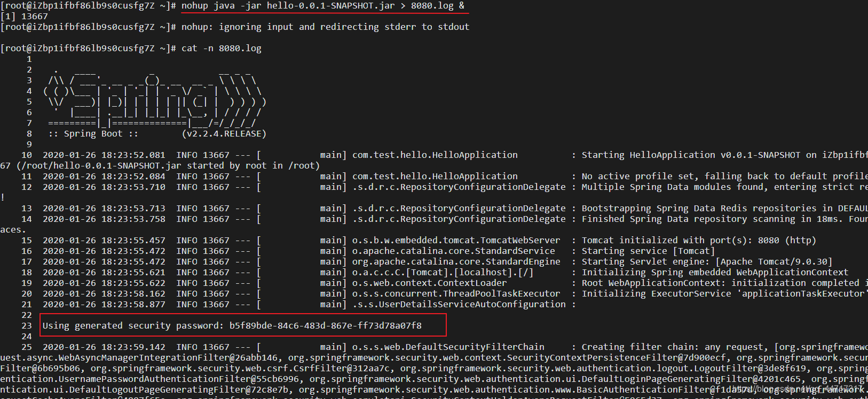Click 'Tomcat initialized with port(s): 8080 (http)'
The height and width of the screenshot is (399, 868).
tap(699, 240)
